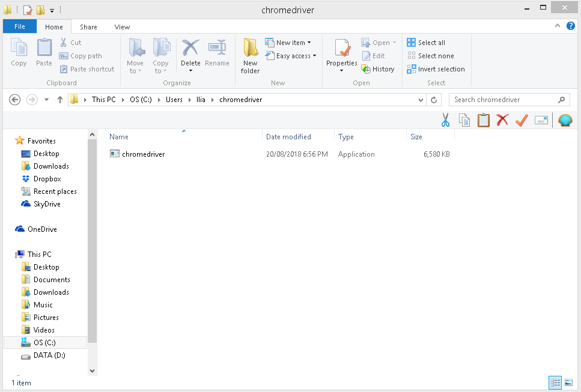This screenshot has height=392, width=581.
Task: Use the Paste clipboard icon on the toolbar
Action: 484,120
